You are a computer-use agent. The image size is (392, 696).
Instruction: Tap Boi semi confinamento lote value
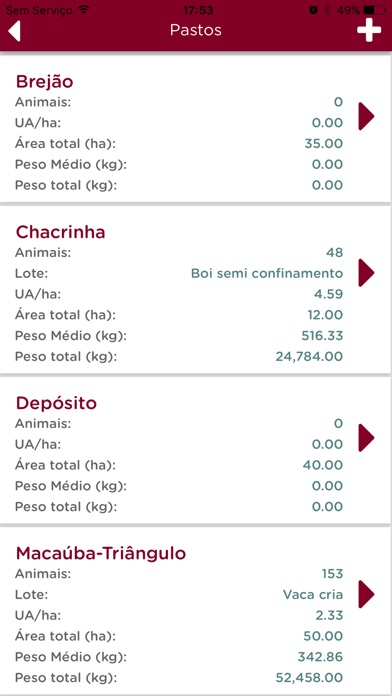click(x=267, y=273)
